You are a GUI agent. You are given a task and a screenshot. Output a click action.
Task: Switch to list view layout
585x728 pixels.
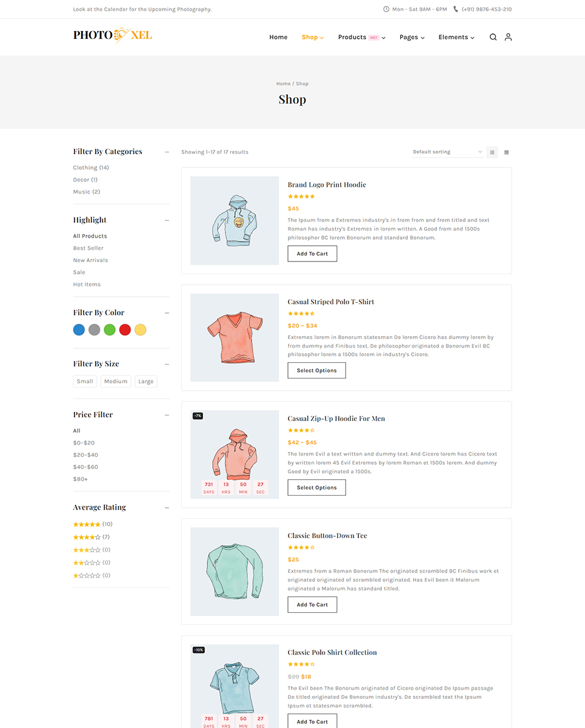point(507,152)
